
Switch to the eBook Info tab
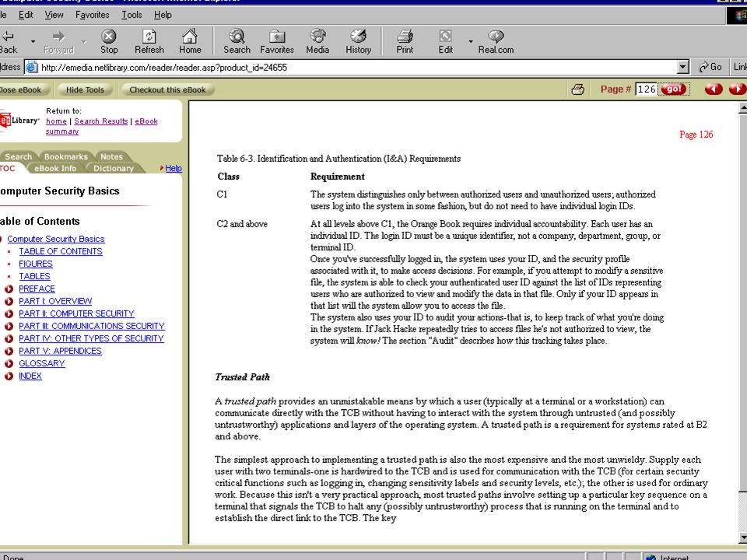pyautogui.click(x=54, y=168)
